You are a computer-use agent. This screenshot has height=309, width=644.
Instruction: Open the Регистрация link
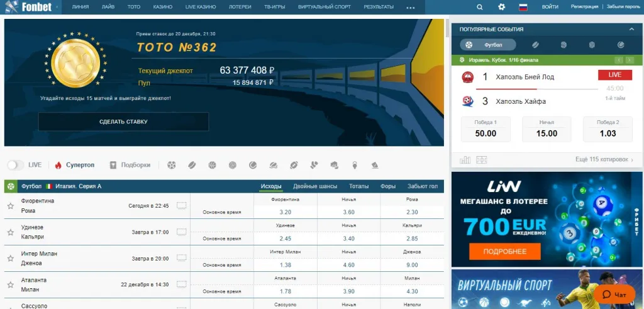point(584,7)
